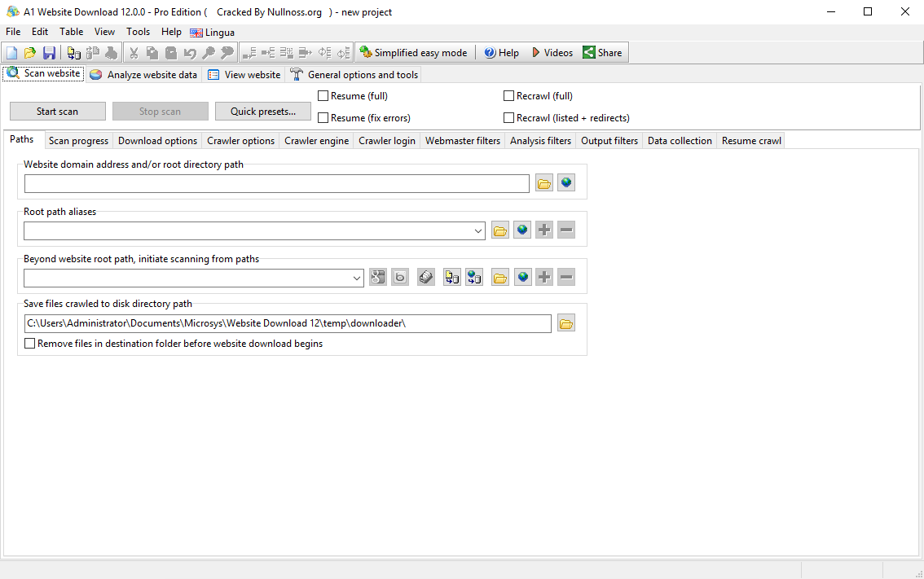This screenshot has width=924, height=579.
Task: Import paths from file to list icon
Action: [452, 278]
